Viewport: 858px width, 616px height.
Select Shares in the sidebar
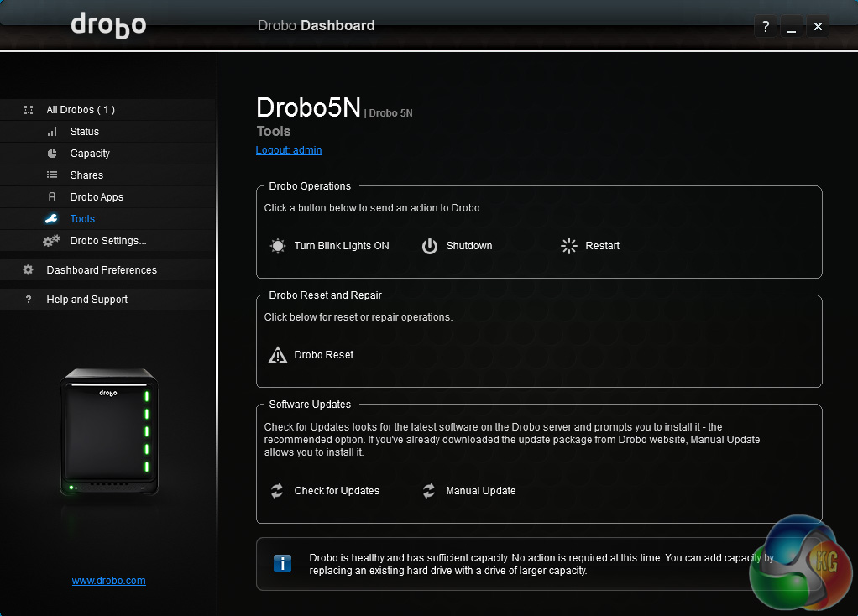[86, 175]
